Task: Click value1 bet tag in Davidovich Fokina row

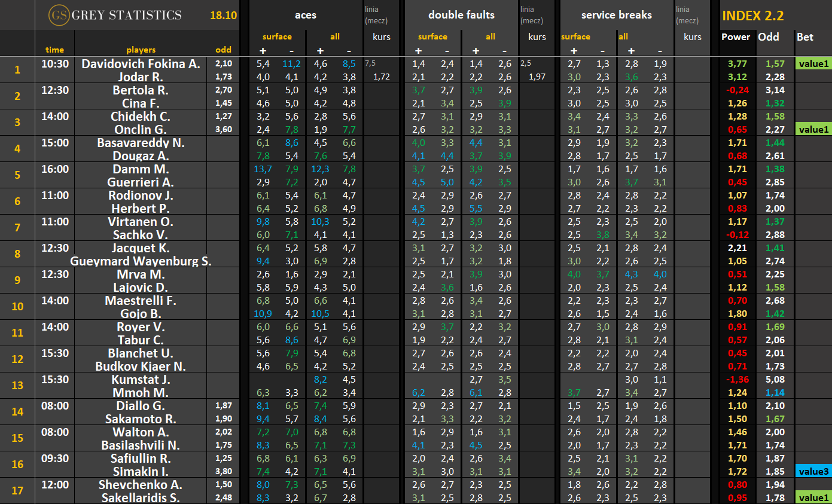Action: point(813,63)
